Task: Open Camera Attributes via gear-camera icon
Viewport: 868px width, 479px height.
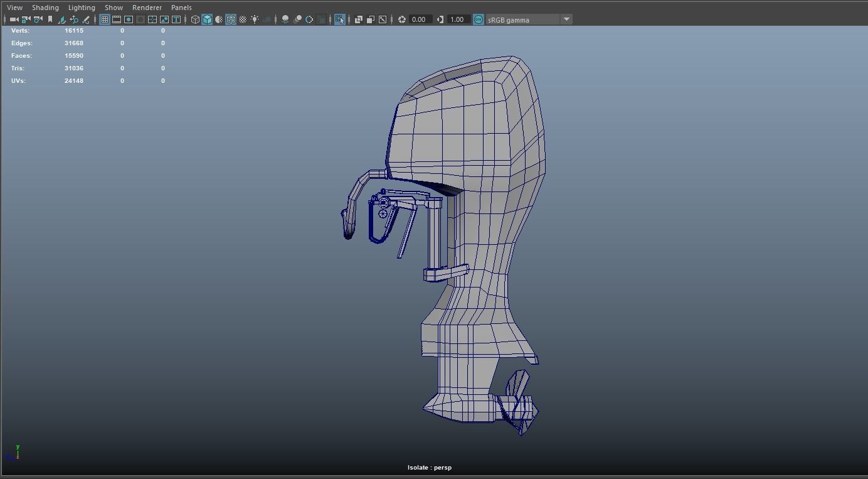Action: pos(38,19)
